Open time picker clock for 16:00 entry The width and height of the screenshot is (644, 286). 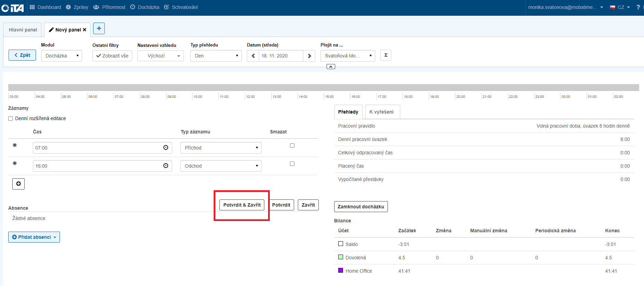pos(166,166)
